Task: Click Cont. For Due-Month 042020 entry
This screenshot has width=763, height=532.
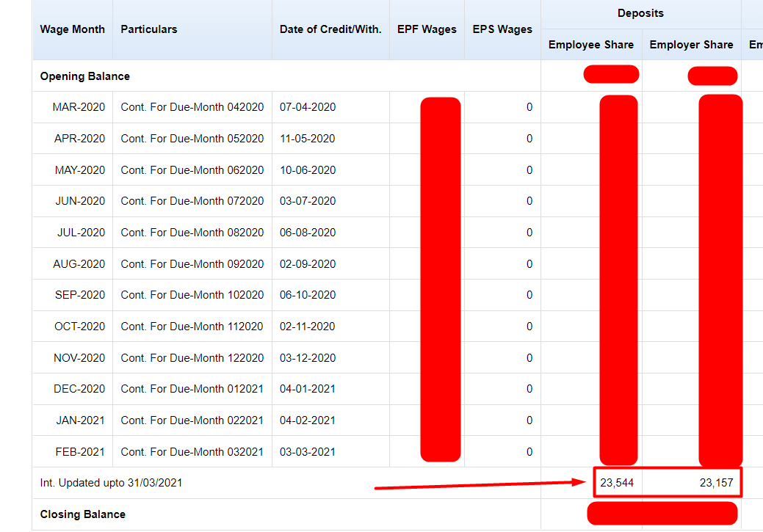Action: [x=191, y=106]
